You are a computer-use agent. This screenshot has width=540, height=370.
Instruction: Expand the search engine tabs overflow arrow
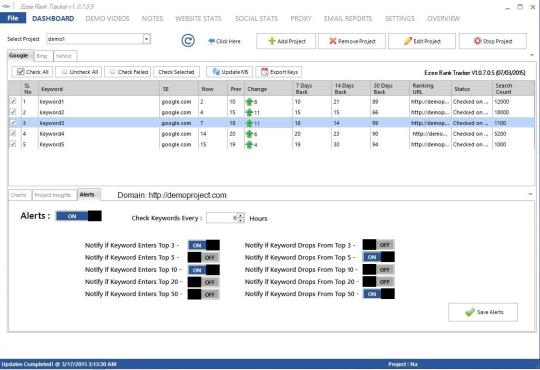pyautogui.click(x=532, y=55)
